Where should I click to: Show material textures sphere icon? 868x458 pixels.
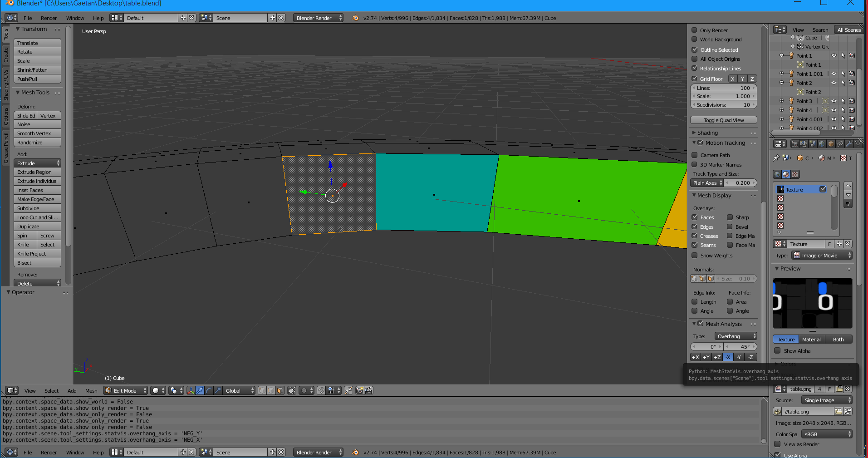pos(786,174)
